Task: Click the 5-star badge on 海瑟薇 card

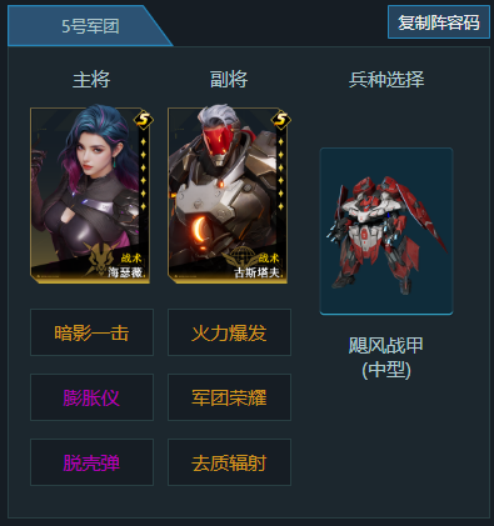Action: click(x=144, y=120)
